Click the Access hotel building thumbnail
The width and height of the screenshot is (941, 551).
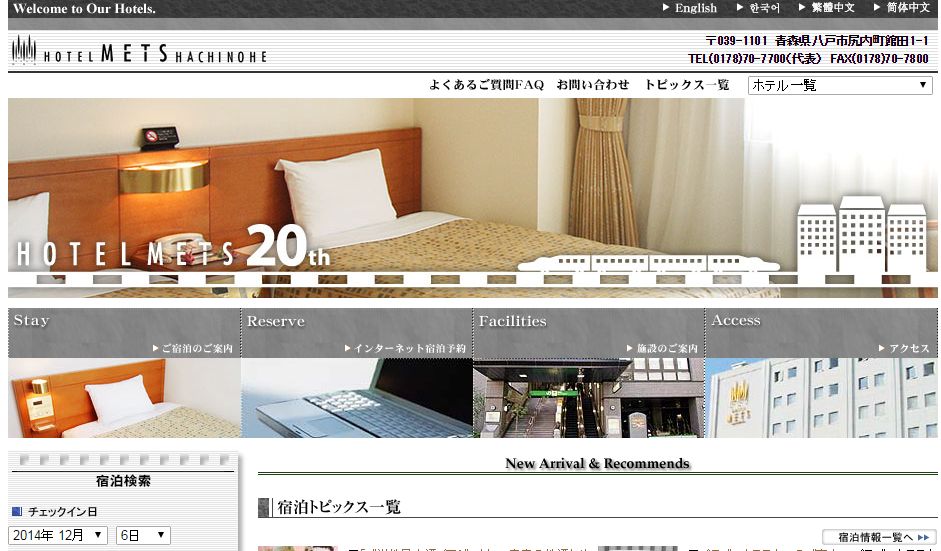pyautogui.click(x=821, y=398)
